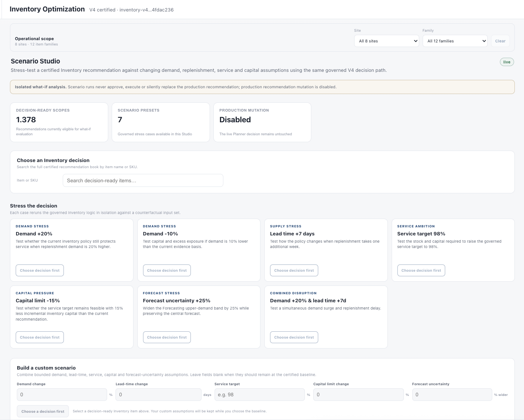Image resolution: width=524 pixels, height=420 pixels.
Task: Click the Scenario Studio heading
Action: [x=35, y=61]
